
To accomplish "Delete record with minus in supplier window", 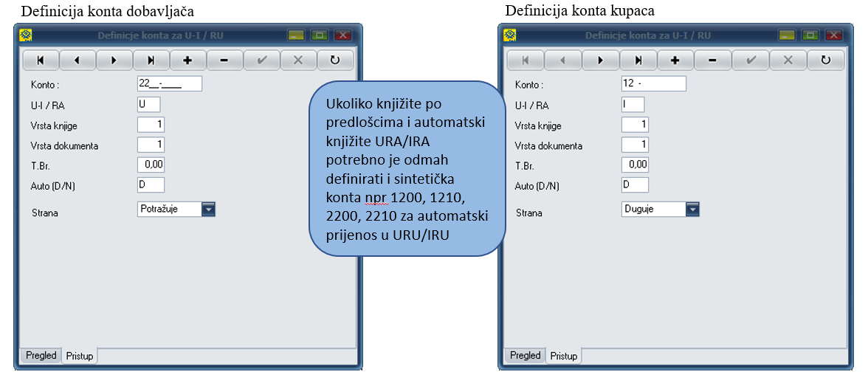I will pos(225,60).
